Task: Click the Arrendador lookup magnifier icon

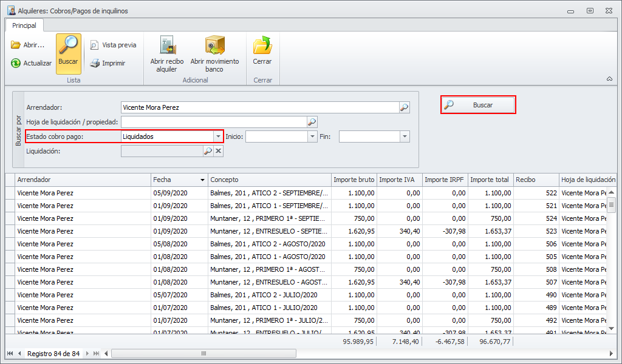Action: [405, 107]
